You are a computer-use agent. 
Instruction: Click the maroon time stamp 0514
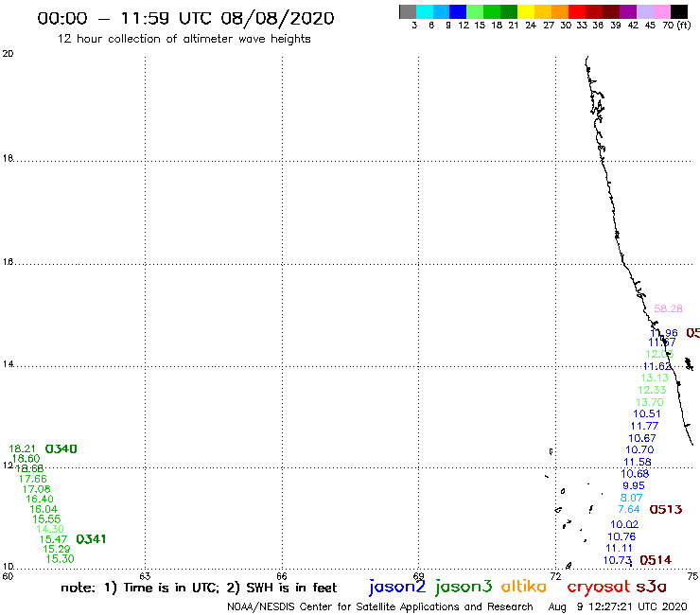coord(656,560)
